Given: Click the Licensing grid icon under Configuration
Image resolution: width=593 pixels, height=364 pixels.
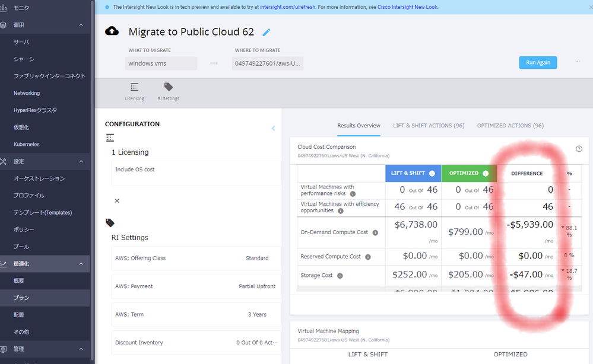Looking at the screenshot, I should pyautogui.click(x=110, y=138).
